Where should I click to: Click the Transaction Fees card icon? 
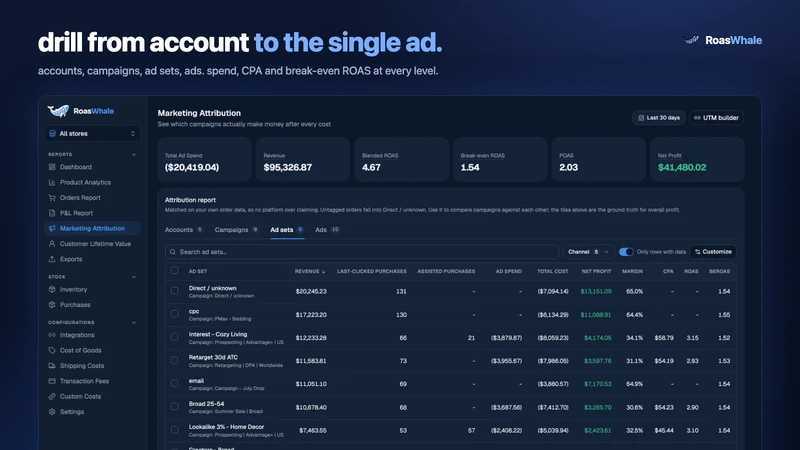52,381
